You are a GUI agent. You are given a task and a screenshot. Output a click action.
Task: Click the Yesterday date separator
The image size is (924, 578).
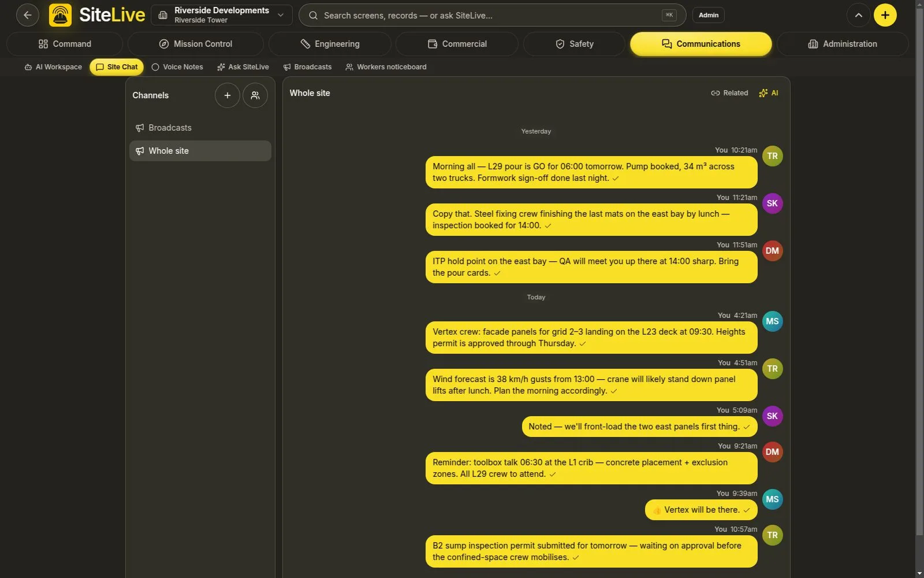tap(536, 131)
